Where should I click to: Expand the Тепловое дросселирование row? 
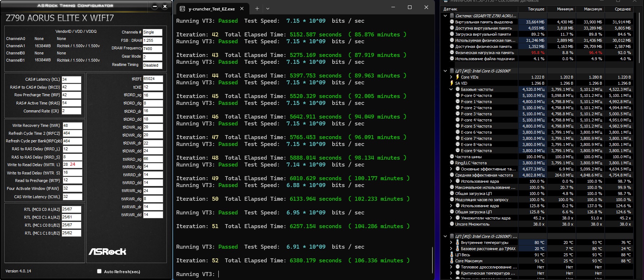click(451, 267)
